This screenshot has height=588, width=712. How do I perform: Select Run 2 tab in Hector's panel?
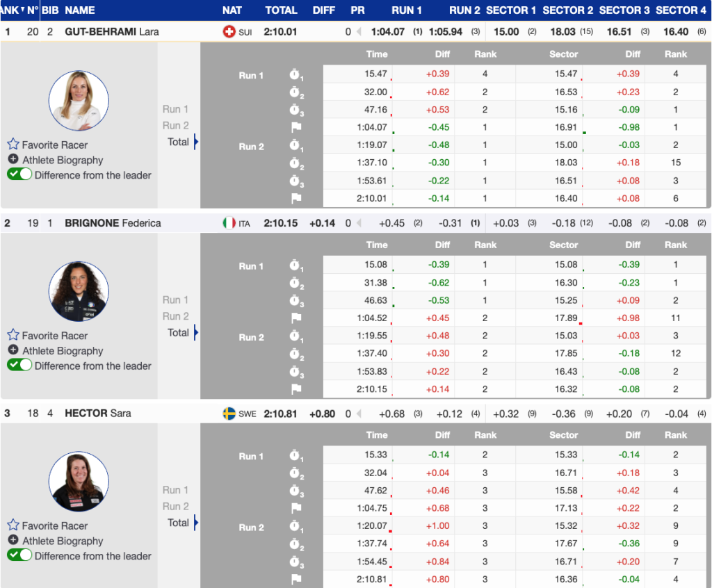175,506
